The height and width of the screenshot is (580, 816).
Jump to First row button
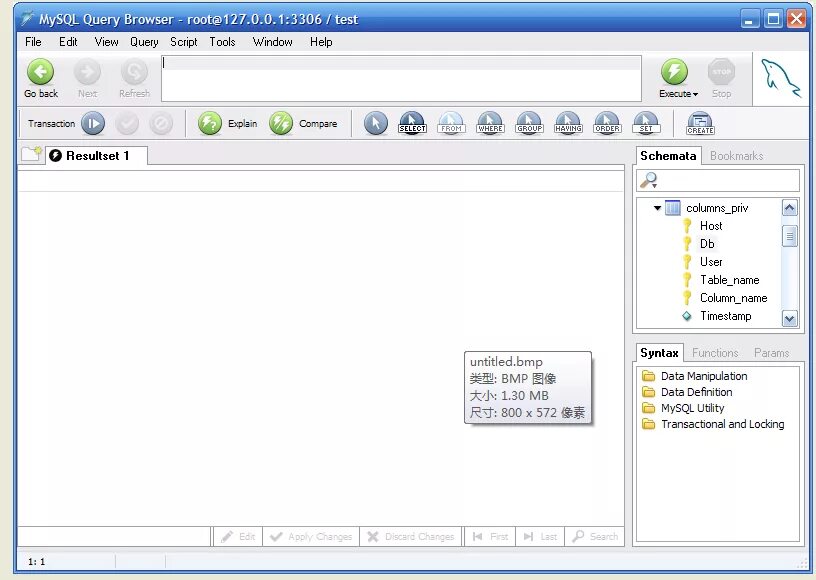pos(490,536)
